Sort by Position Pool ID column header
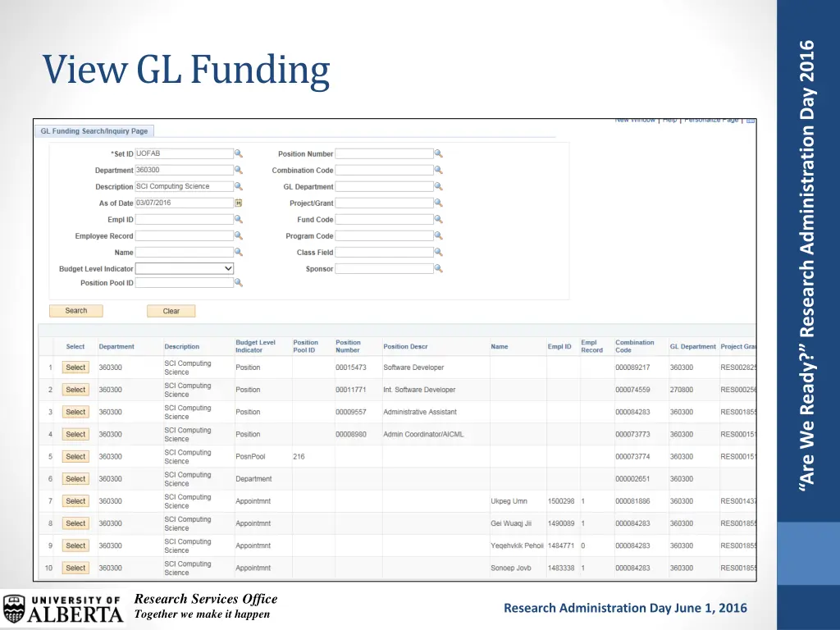The height and width of the screenshot is (630, 840). point(305,346)
